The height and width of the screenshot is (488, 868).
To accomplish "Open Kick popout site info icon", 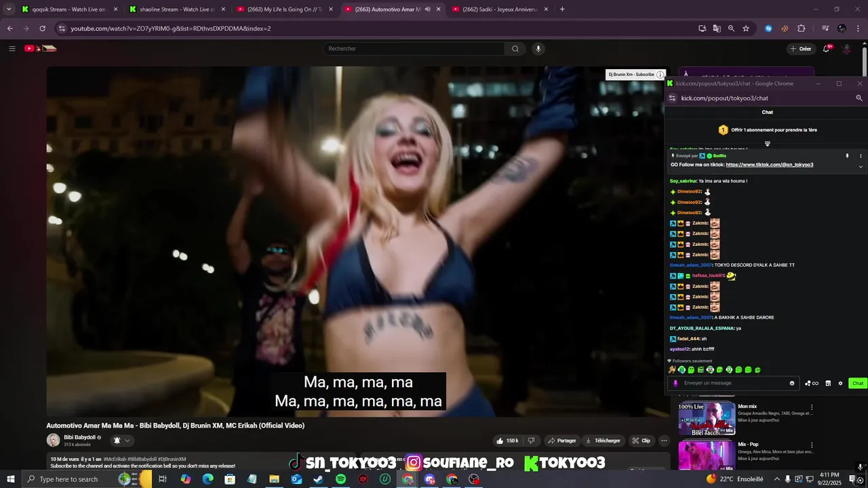I will coord(672,98).
